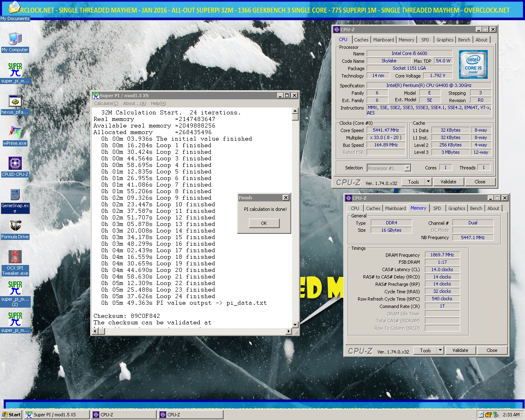The width and height of the screenshot is (525, 420).
Task: Select Memory tab in upper CPU-Z
Action: pyautogui.click(x=406, y=40)
